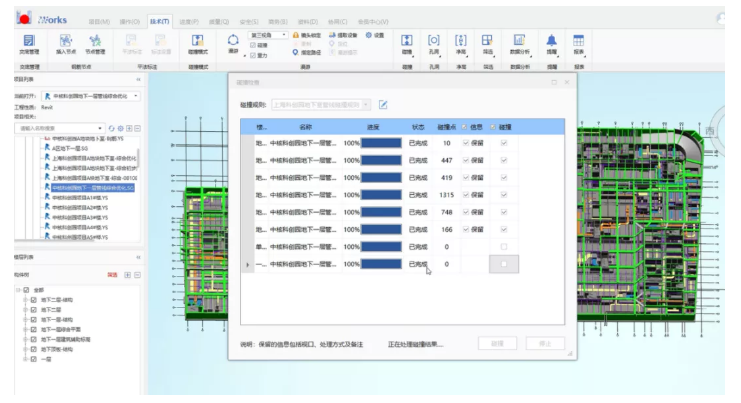Click 停止 button at dialog bottom
741x403 pixels.
[x=545, y=343]
